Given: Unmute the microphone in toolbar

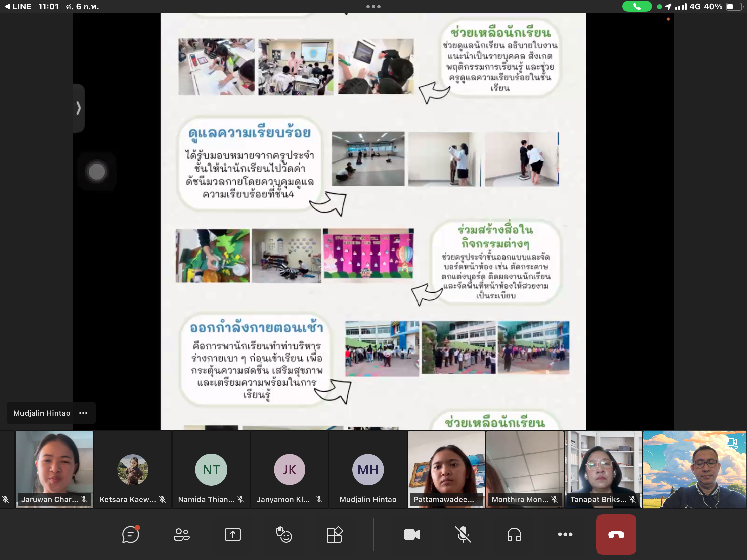Looking at the screenshot, I should [x=463, y=534].
